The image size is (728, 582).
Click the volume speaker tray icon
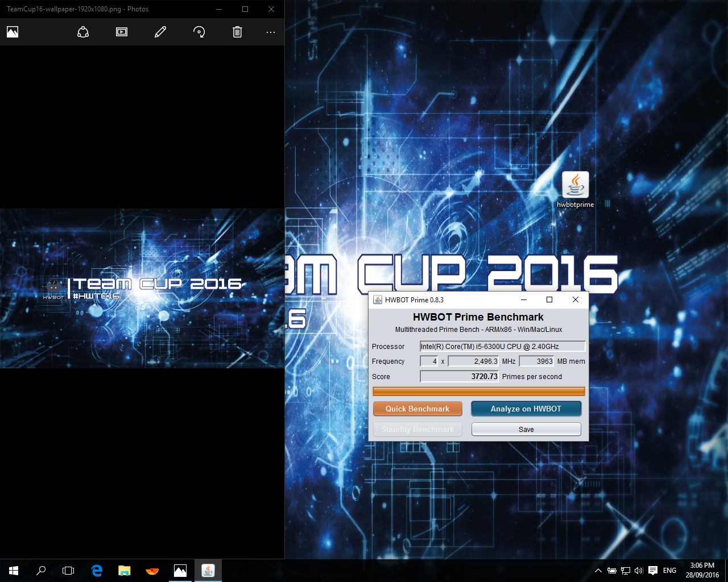639,571
